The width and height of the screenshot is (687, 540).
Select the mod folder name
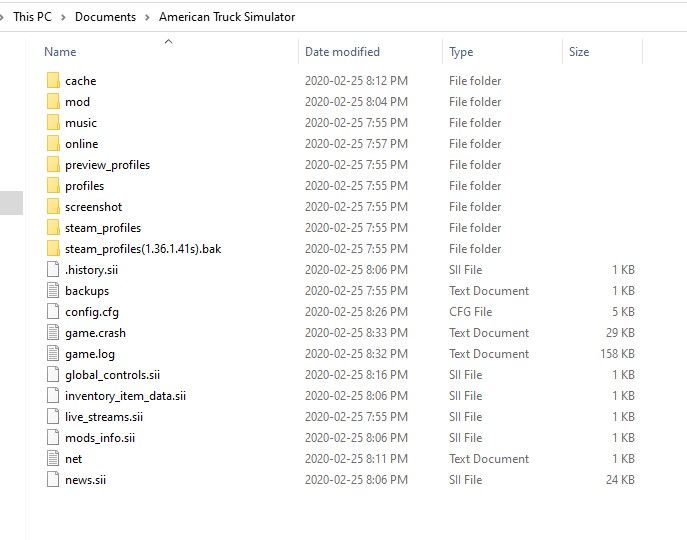78,102
